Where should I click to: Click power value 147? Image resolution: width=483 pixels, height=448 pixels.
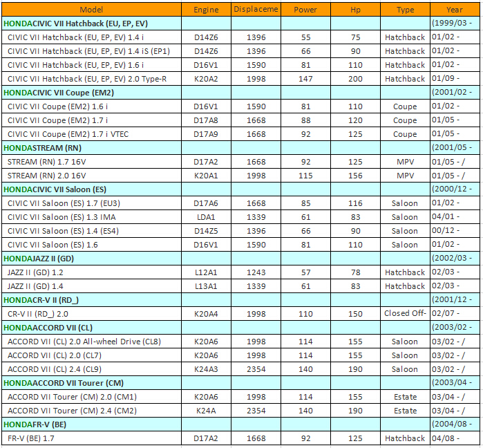[x=305, y=79]
